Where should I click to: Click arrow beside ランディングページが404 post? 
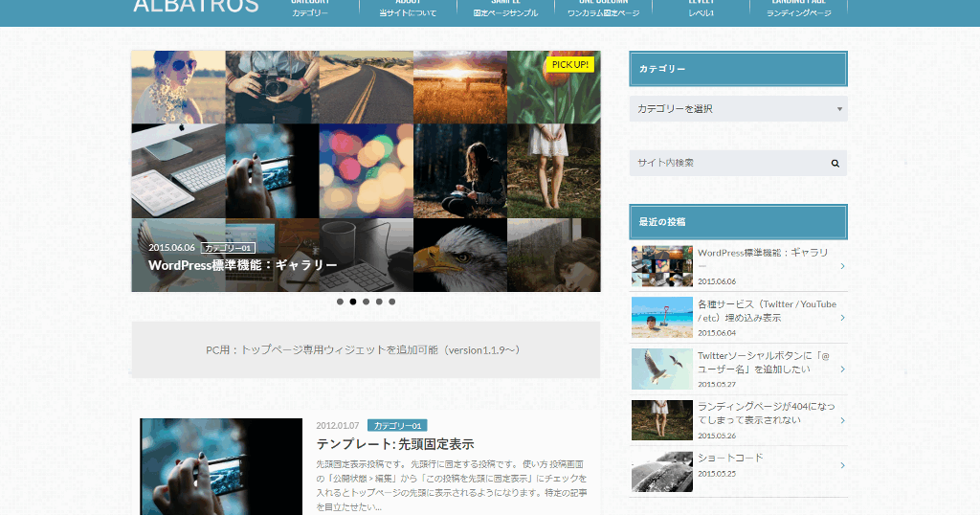coord(842,420)
